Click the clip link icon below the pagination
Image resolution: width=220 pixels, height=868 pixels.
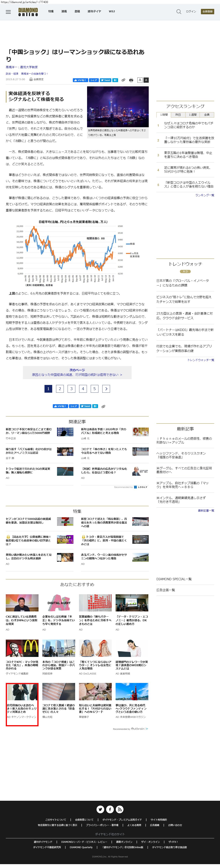pyautogui.click(x=103, y=406)
